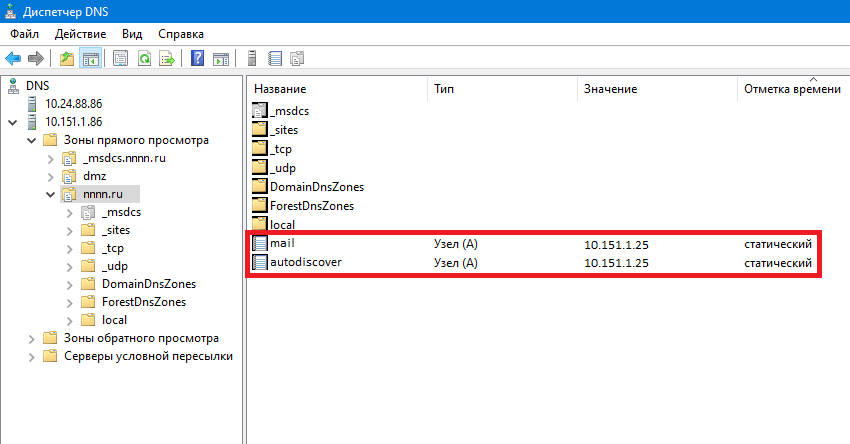Open the Файл menu
Viewport: 850px width, 444px height.
(x=24, y=34)
